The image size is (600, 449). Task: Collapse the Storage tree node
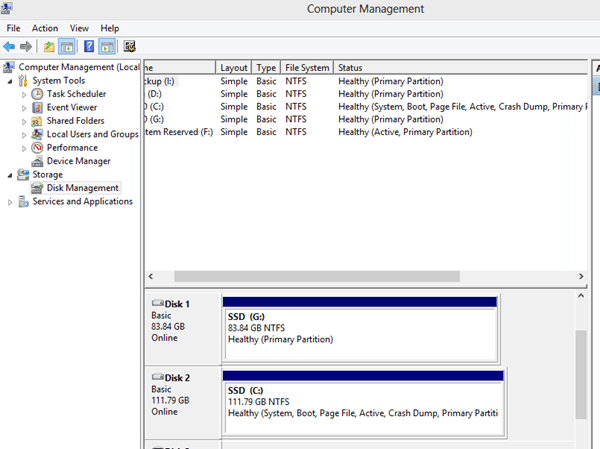click(10, 175)
